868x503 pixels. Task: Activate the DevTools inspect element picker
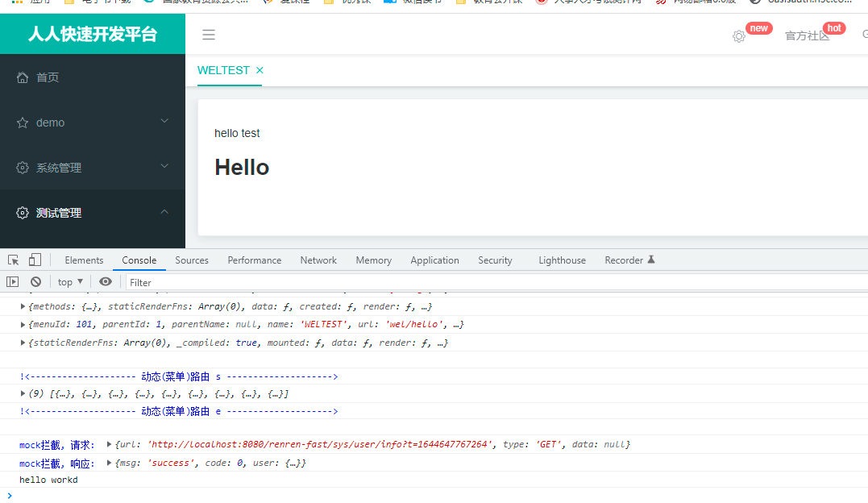[13, 260]
